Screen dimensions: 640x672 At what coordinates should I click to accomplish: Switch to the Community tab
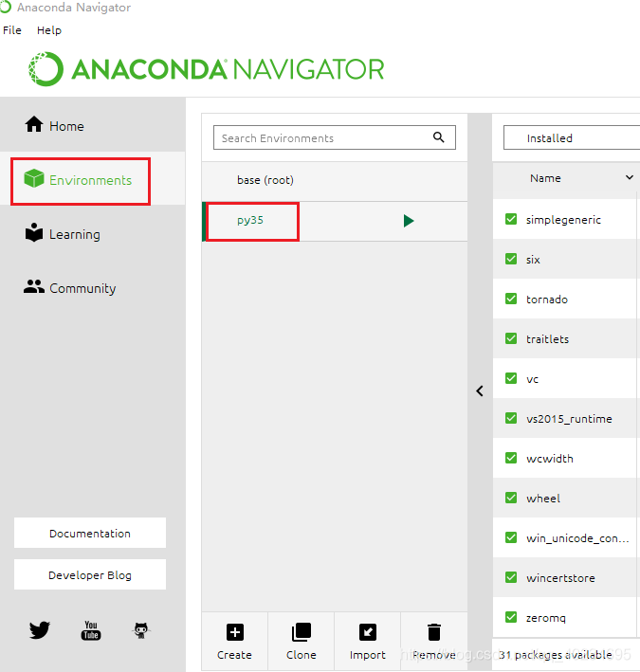coord(93,288)
